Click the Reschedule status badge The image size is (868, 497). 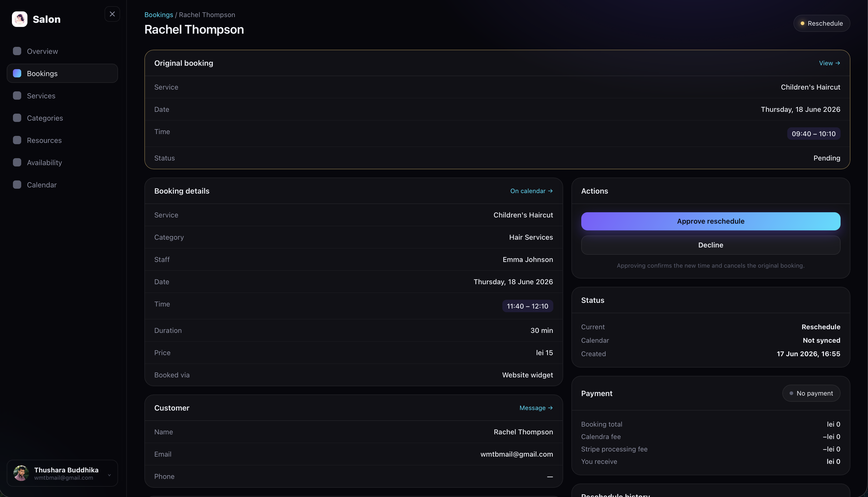822,23
